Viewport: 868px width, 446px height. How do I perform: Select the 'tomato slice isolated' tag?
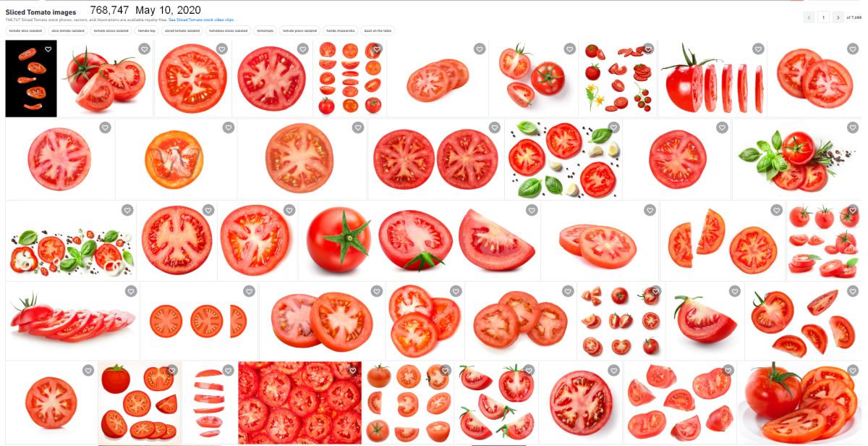click(x=25, y=31)
